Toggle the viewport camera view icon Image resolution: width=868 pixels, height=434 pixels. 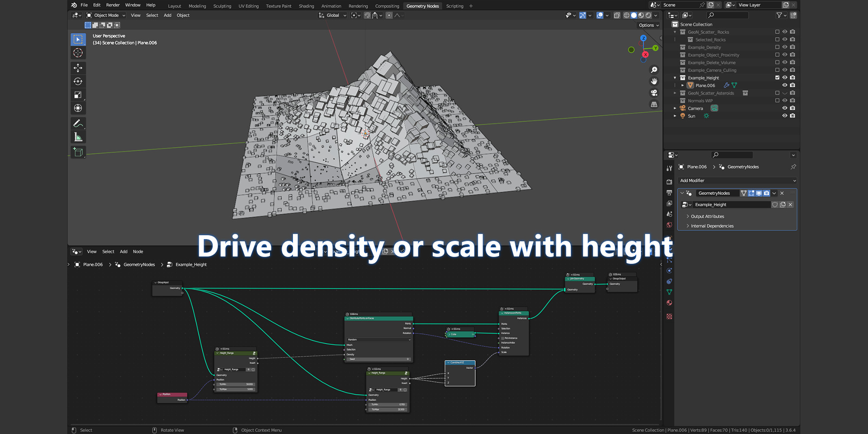tap(654, 93)
